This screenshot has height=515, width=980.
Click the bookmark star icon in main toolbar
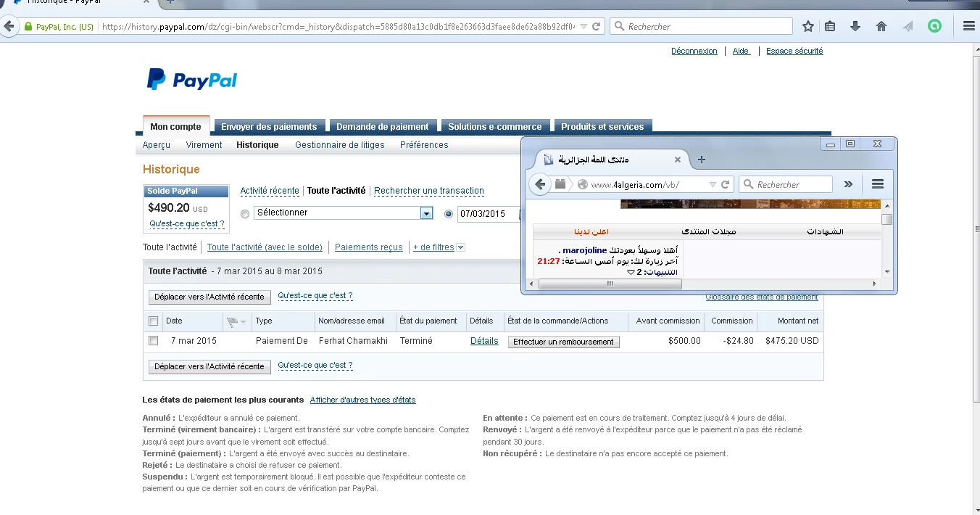pos(808,27)
